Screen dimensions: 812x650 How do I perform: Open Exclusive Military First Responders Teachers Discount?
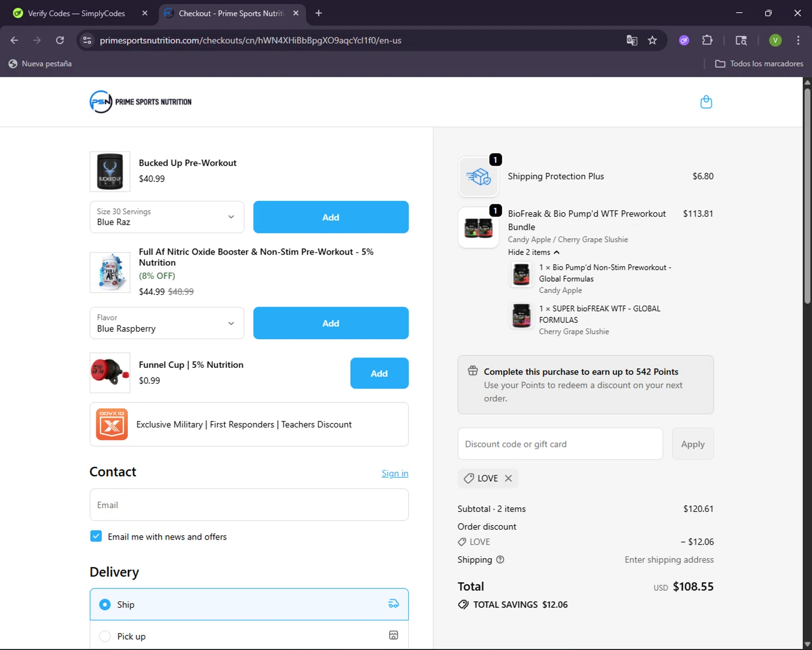(249, 424)
